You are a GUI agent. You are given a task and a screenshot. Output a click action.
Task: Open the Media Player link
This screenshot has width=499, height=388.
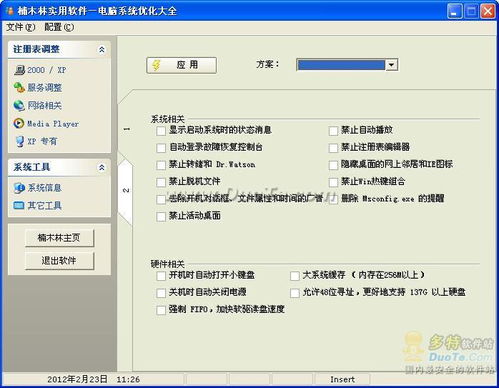pos(53,124)
